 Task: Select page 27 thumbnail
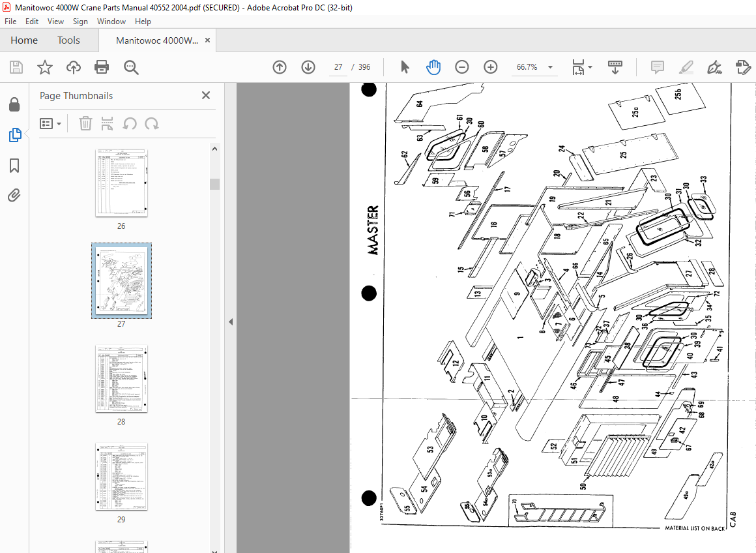tap(121, 280)
